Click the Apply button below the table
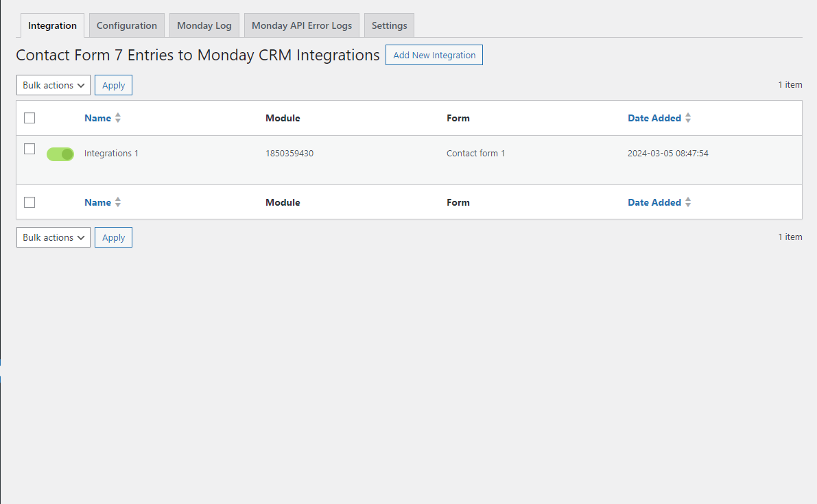This screenshot has height=504, width=817. coord(114,237)
